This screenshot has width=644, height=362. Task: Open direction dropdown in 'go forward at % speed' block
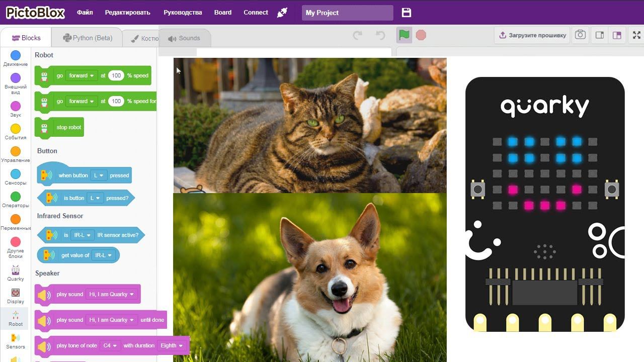[x=81, y=76]
